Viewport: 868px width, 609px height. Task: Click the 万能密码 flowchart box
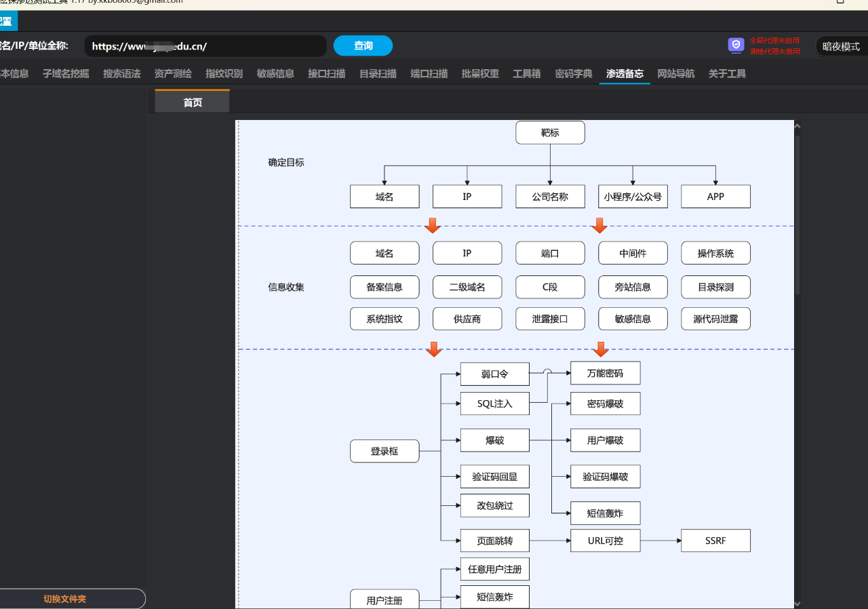coord(605,373)
